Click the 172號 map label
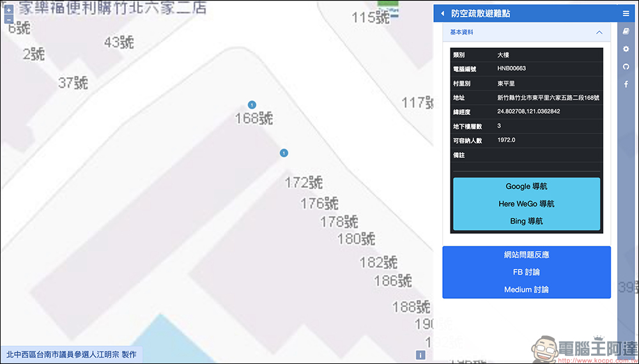Viewport: 639px width, 364px height. (304, 183)
